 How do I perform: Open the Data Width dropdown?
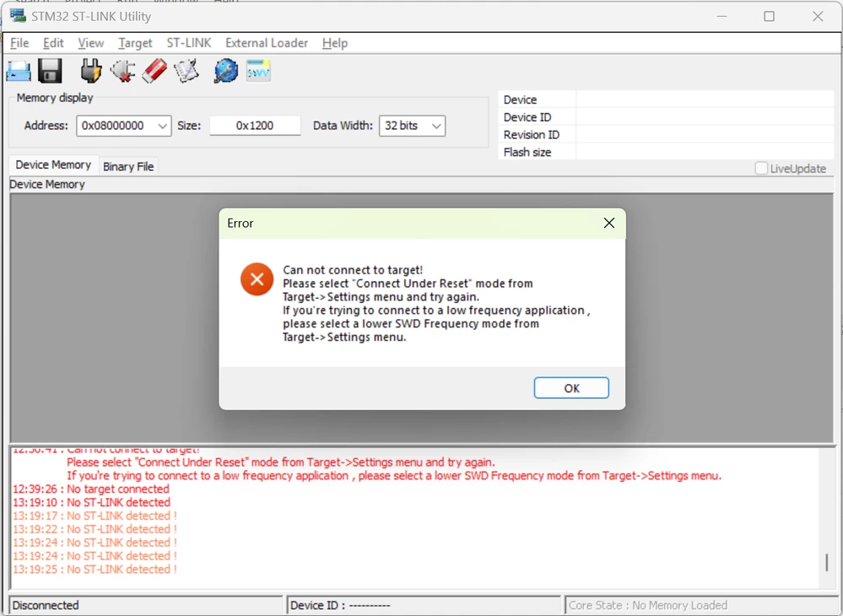[412, 126]
